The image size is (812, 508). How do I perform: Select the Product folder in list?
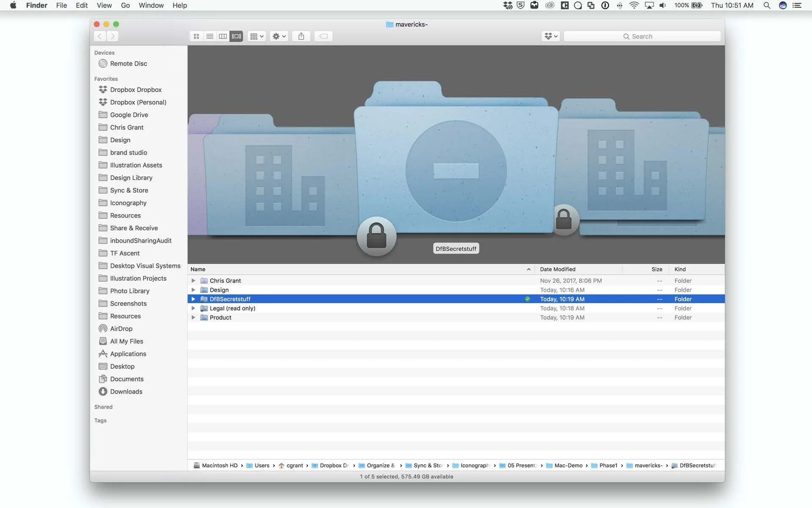pyautogui.click(x=456, y=317)
